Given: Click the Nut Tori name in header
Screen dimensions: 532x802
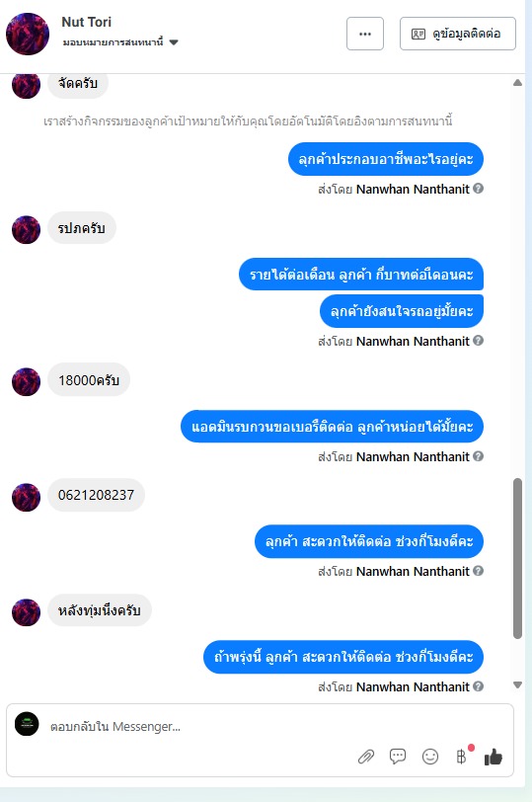Looking at the screenshot, I should pyautogui.click(x=87, y=22).
